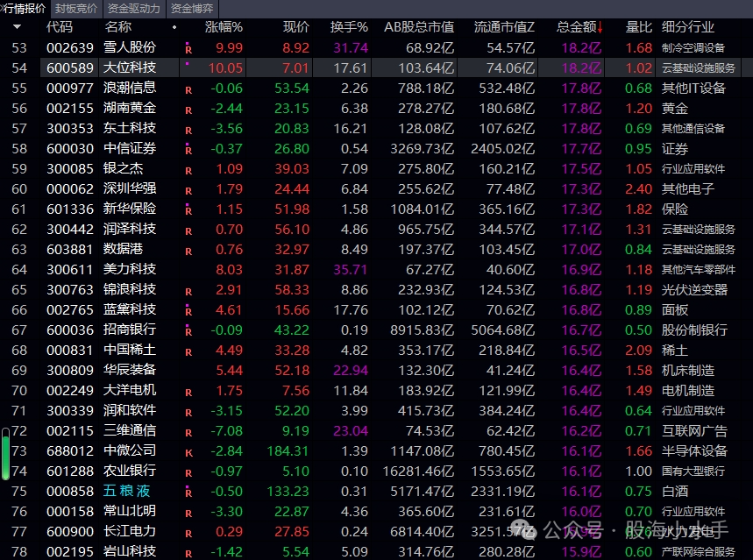The width and height of the screenshot is (753, 560).
Task: Sort by the 量比 column header
Action: pos(639,27)
